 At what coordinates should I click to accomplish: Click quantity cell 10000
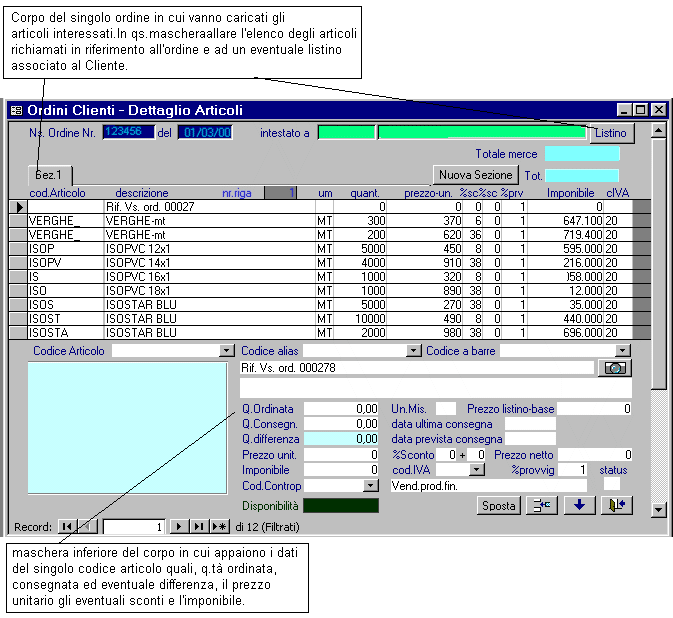(x=360, y=319)
